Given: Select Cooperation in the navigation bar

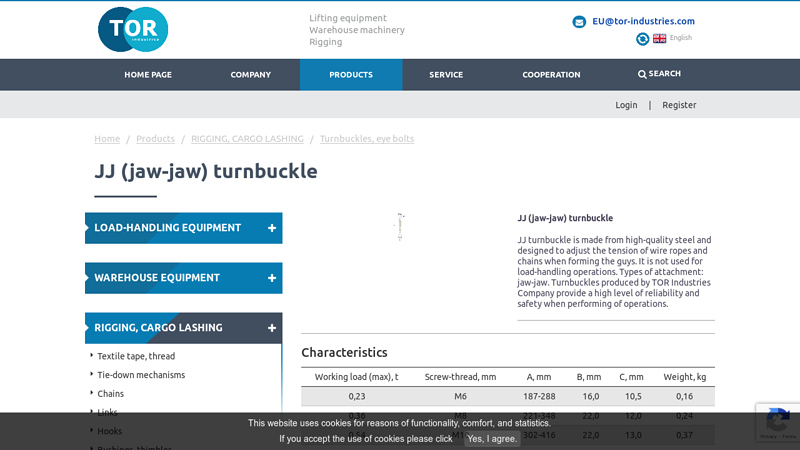Looking at the screenshot, I should [x=551, y=75].
